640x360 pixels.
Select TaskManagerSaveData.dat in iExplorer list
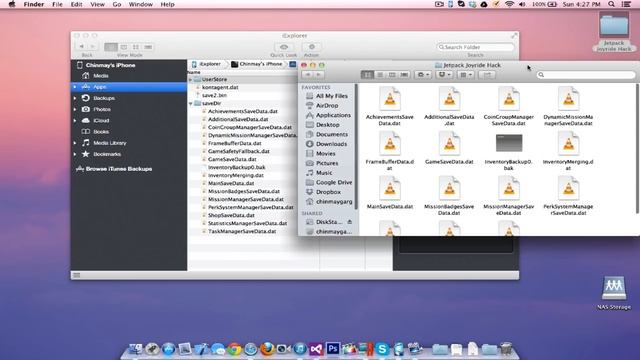(242, 231)
